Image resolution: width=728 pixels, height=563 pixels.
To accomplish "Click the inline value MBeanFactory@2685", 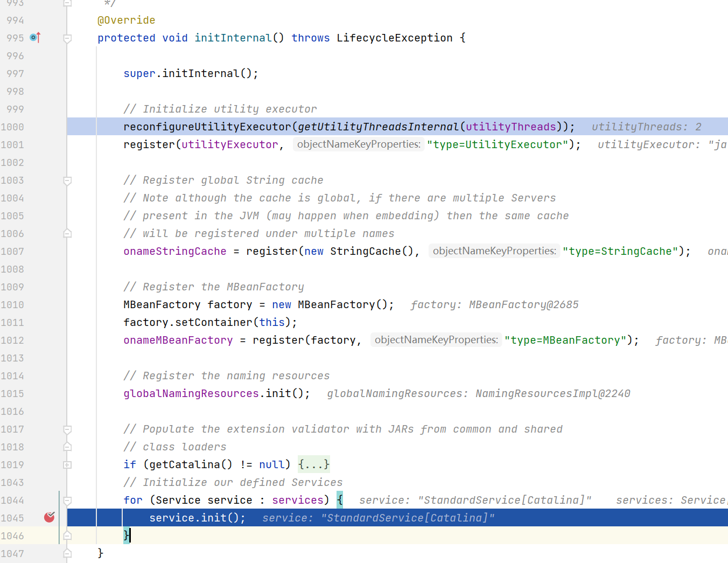I will 524,304.
